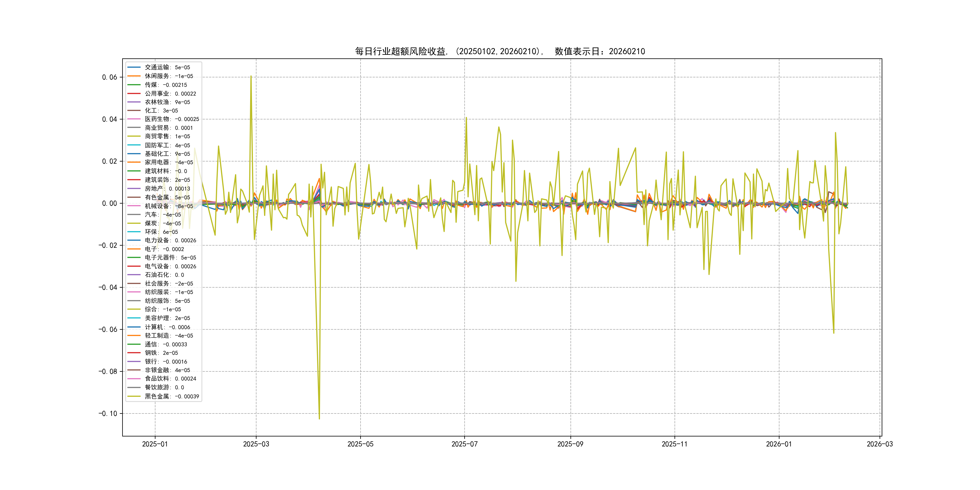Click the 2025-11 x-axis tick label
The height and width of the screenshot is (490, 980).
click(675, 444)
